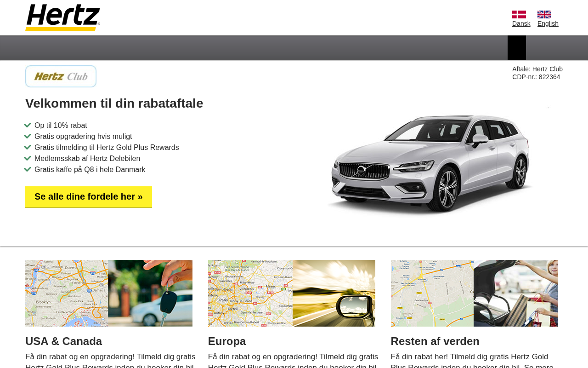Click checkmark beside 'Gratis kaffe på Q8'

point(28,169)
